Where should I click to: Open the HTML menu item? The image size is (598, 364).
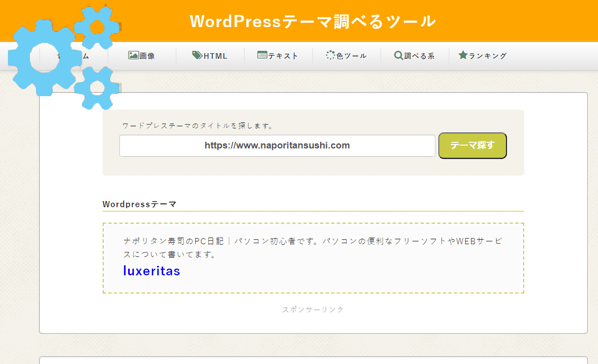210,56
